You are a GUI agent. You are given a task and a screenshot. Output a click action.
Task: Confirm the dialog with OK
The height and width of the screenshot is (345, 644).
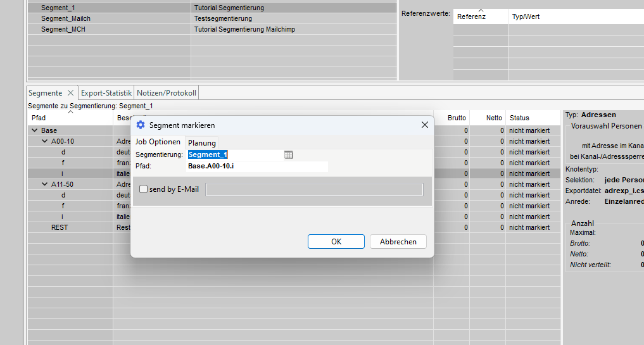(x=336, y=242)
